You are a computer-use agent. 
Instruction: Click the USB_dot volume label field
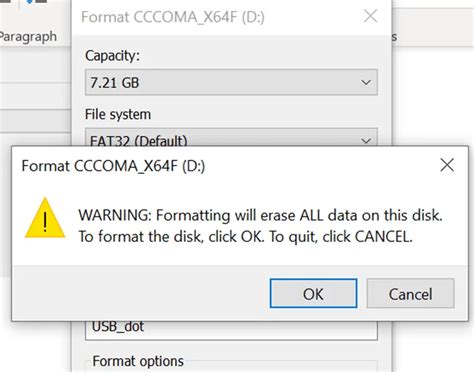231,330
